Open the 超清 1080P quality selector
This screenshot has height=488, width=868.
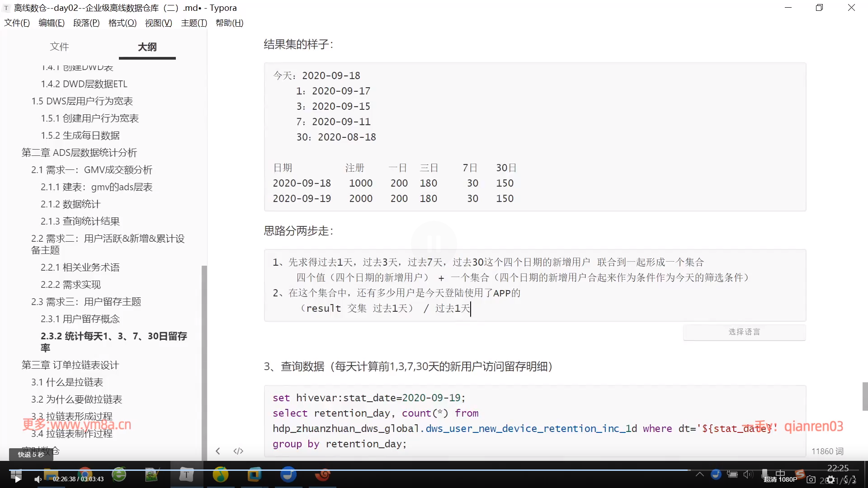(x=780, y=479)
